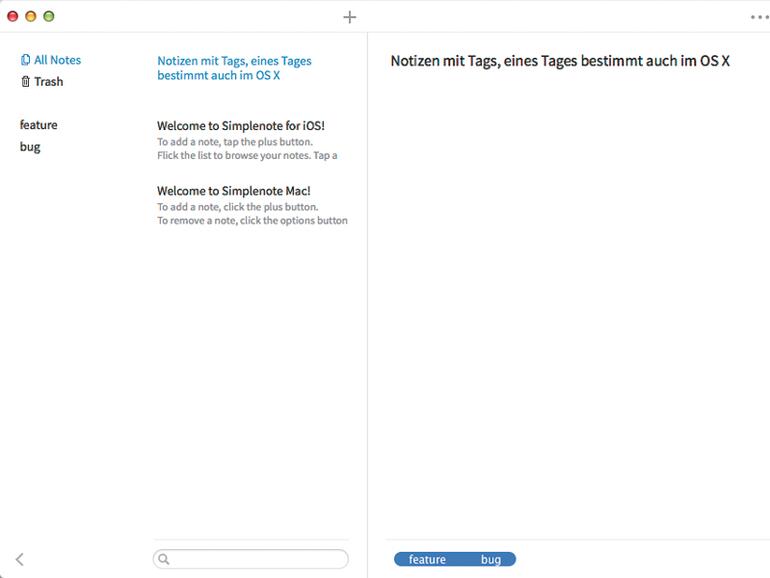Open the Trash folder
770x578 pixels.
(42, 82)
